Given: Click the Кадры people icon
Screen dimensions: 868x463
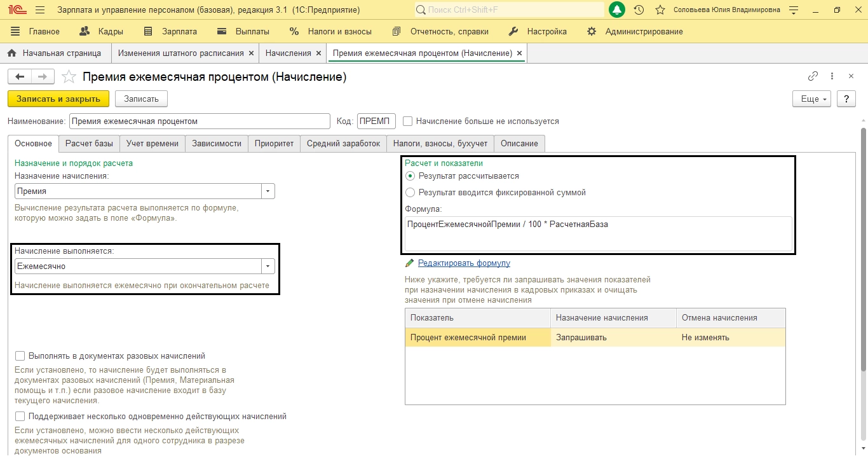Looking at the screenshot, I should click(x=85, y=31).
